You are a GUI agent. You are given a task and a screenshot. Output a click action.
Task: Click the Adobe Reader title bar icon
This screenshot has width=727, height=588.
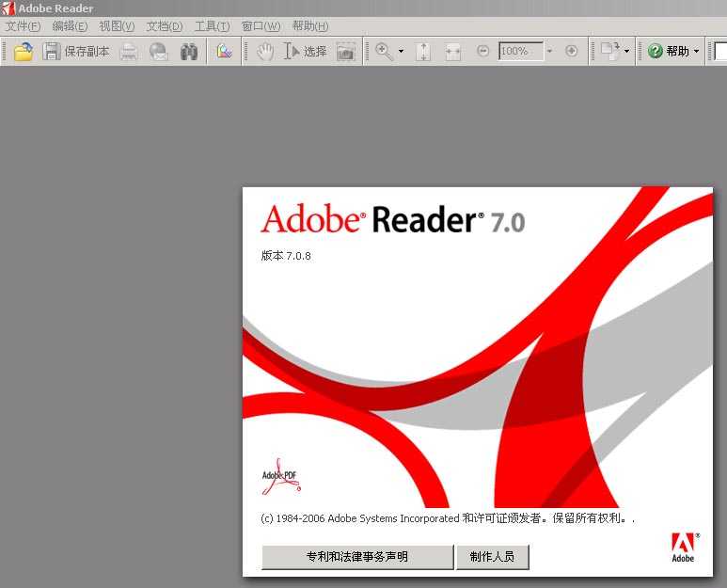coord(8,8)
